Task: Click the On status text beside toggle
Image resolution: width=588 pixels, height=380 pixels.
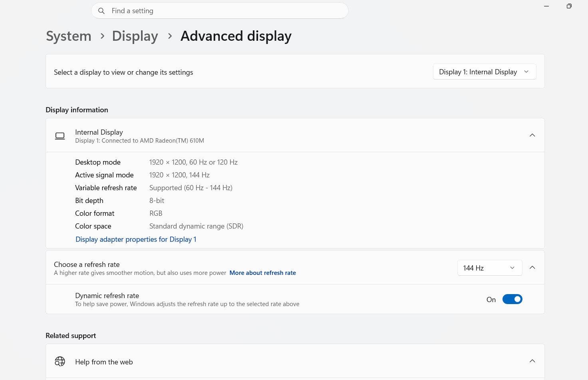Action: coord(491,300)
